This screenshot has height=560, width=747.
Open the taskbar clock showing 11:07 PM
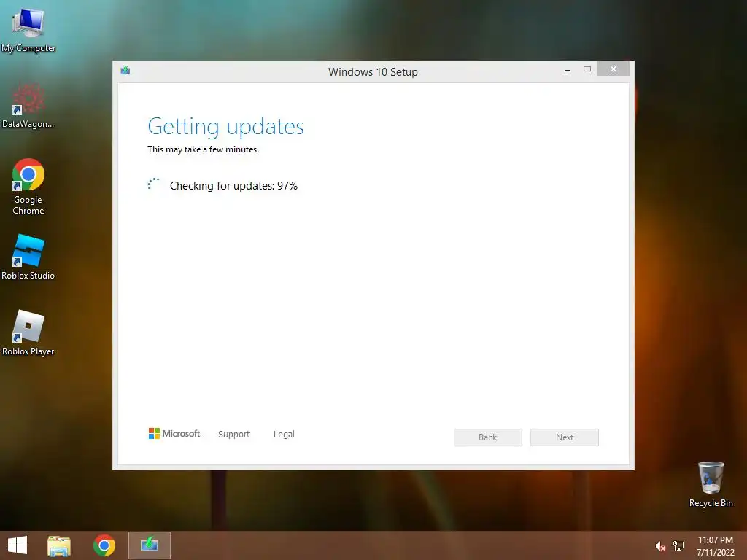click(716, 546)
